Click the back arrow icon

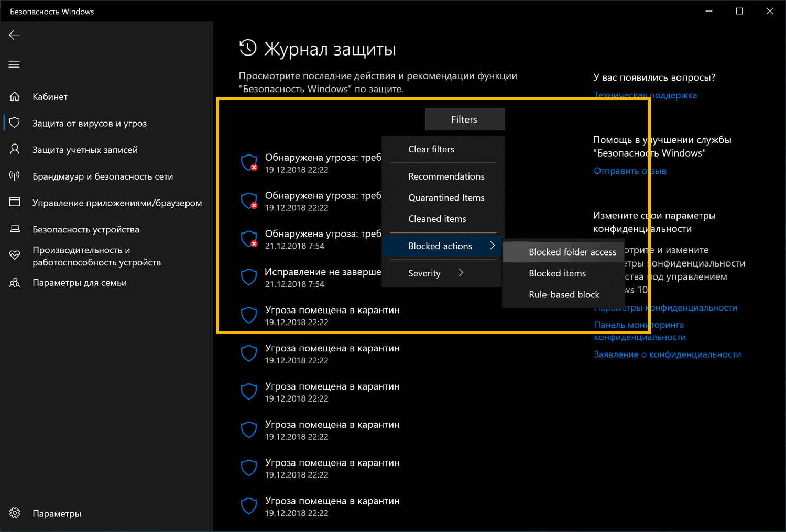[x=14, y=35]
